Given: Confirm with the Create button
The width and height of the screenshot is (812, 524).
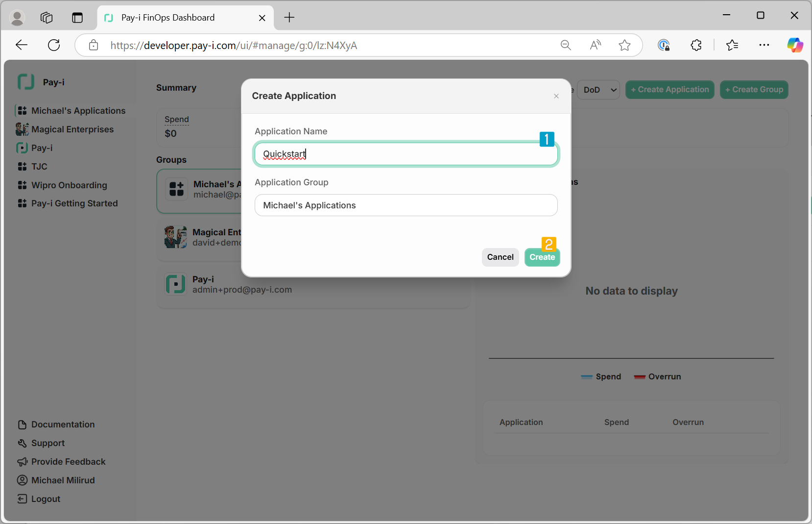Looking at the screenshot, I should click(542, 257).
